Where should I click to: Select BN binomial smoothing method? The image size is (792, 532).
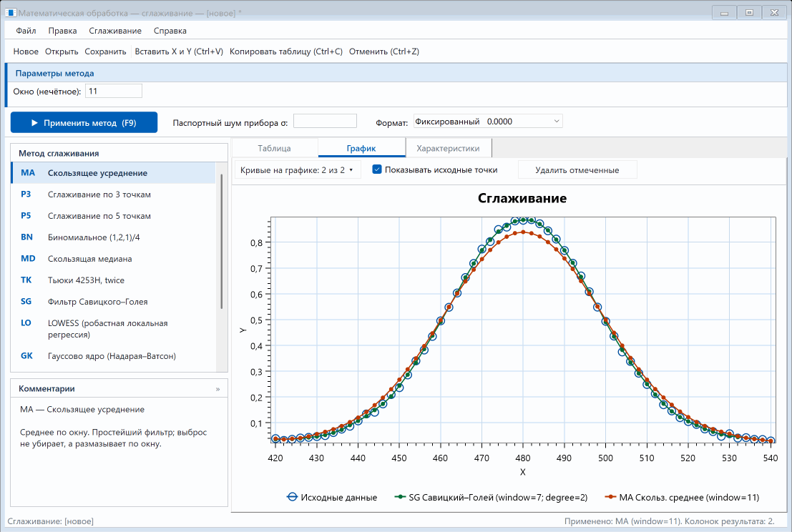[x=113, y=237]
